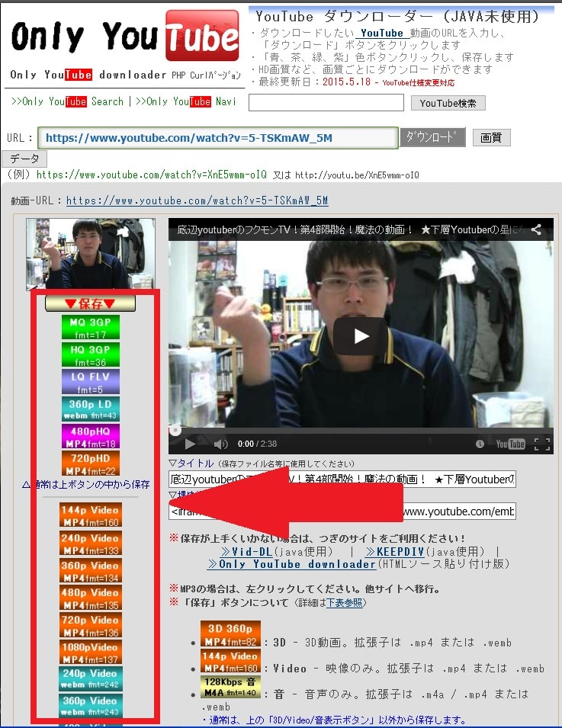Open the Only YouTube Search link
The image size is (562, 728).
pos(67,101)
